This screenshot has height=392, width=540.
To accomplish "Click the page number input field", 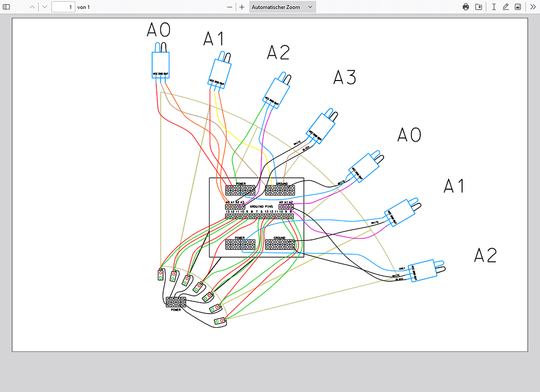I will coord(63,7).
